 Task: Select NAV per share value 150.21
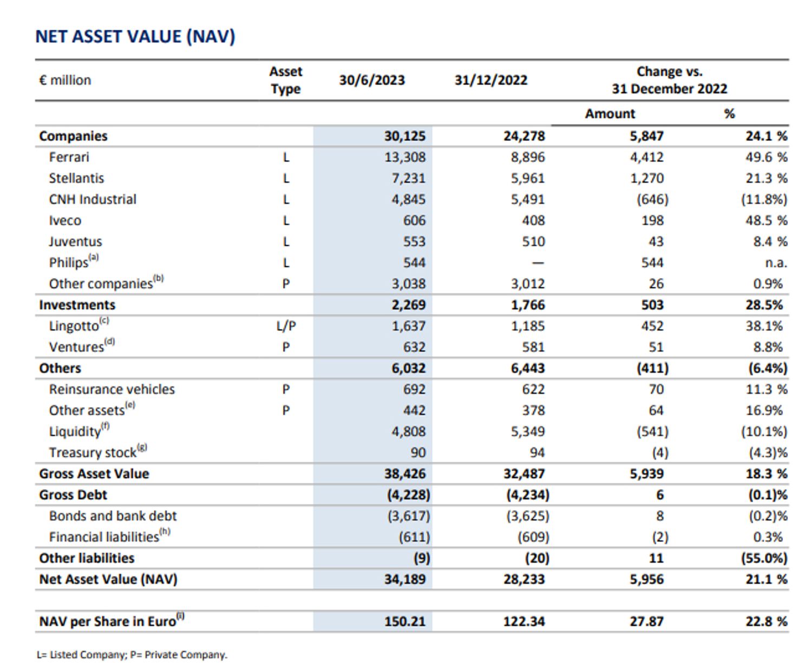[405, 621]
